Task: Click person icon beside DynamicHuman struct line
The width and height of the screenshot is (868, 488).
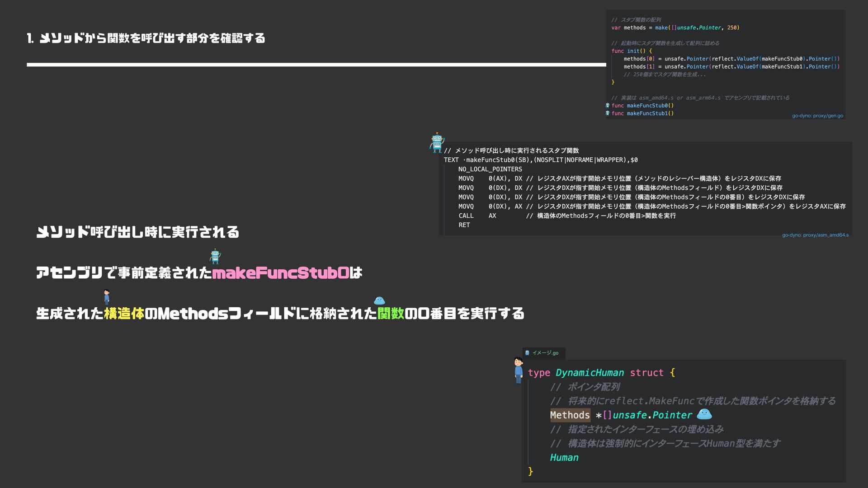Action: click(x=519, y=370)
